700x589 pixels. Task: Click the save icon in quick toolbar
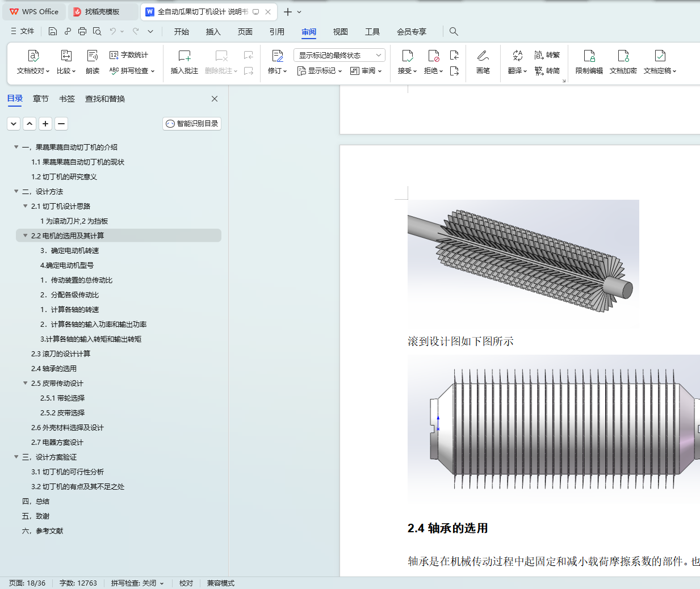(x=53, y=31)
